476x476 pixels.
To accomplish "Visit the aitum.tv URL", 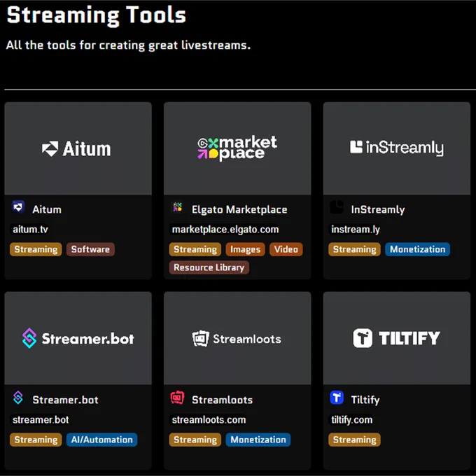I will point(30,230).
